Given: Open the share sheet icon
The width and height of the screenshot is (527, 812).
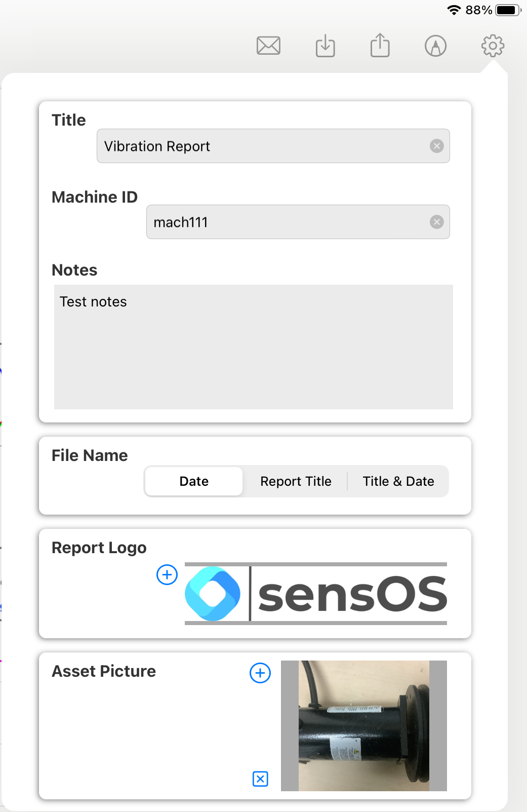Looking at the screenshot, I should 380,45.
